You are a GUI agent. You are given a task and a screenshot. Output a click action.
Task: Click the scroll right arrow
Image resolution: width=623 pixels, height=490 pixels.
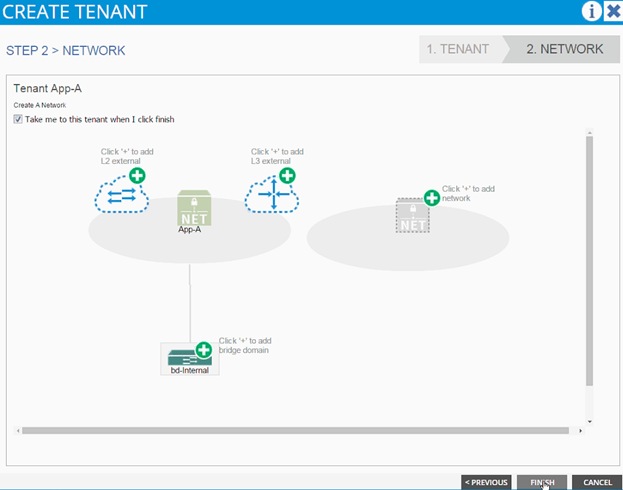click(580, 431)
